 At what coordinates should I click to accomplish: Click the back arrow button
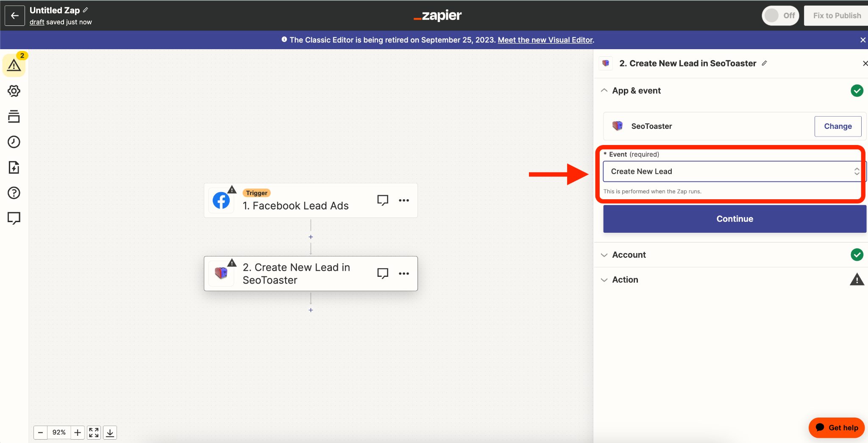tap(15, 16)
